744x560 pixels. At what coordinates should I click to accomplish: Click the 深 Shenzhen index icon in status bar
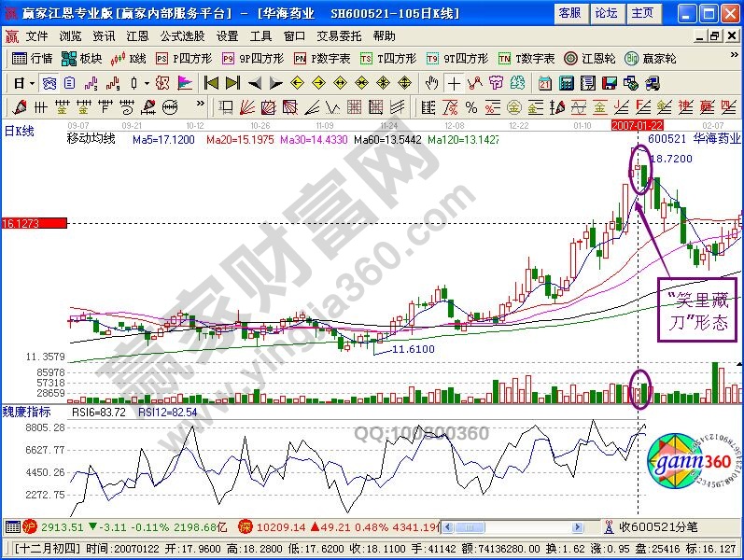[x=245, y=526]
